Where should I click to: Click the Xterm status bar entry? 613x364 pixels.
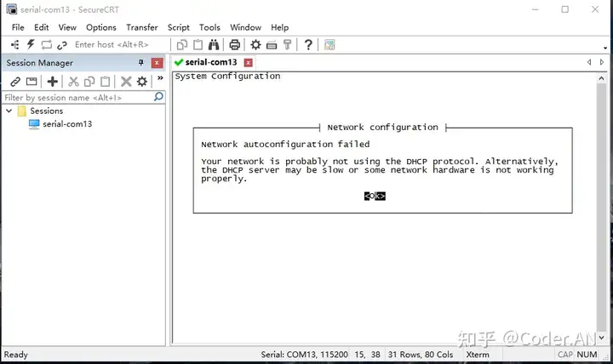pyautogui.click(x=478, y=355)
